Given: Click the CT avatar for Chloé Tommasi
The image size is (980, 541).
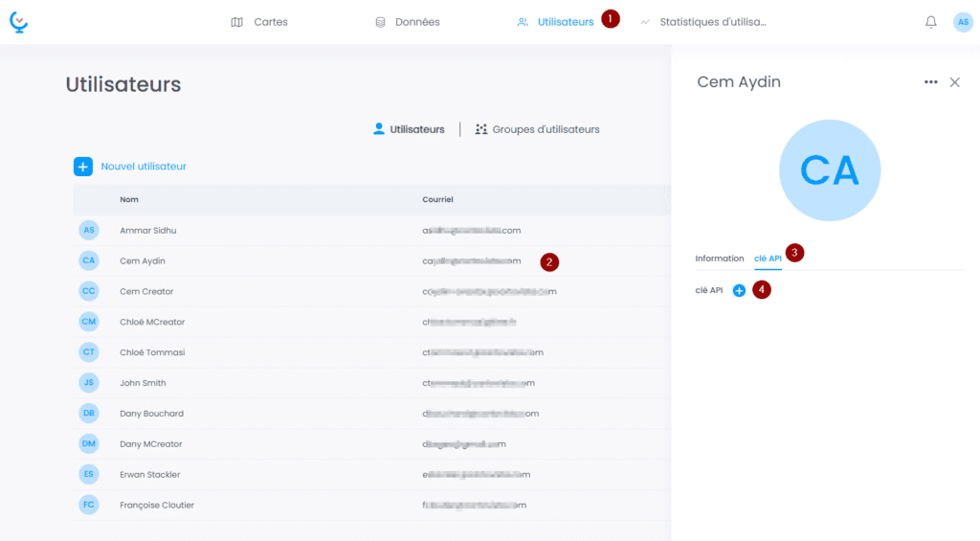Looking at the screenshot, I should [x=89, y=352].
